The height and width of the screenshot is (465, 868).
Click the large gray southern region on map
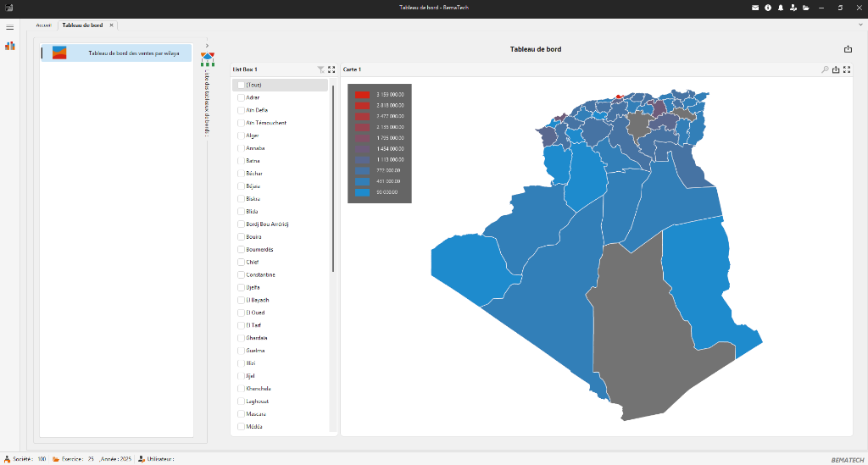(x=648, y=332)
